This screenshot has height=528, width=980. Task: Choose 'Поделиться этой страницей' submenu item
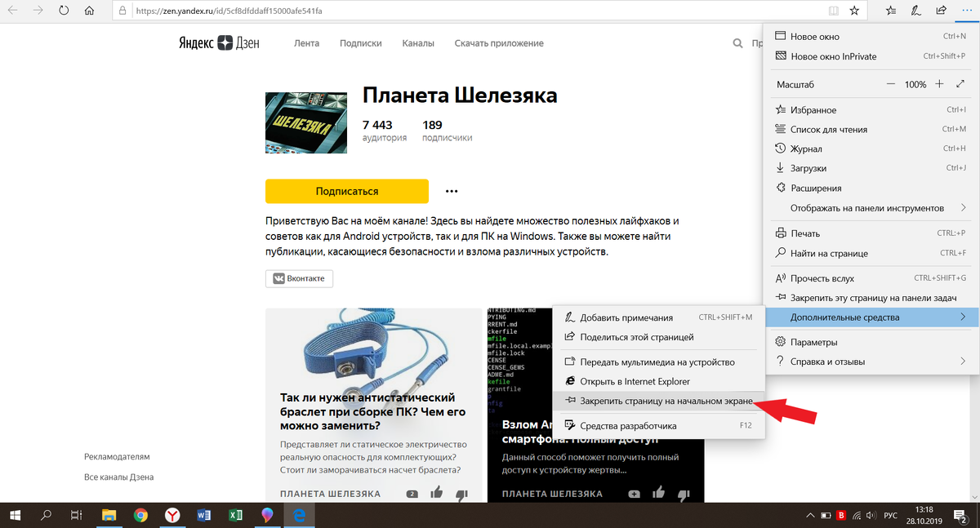tap(658, 337)
